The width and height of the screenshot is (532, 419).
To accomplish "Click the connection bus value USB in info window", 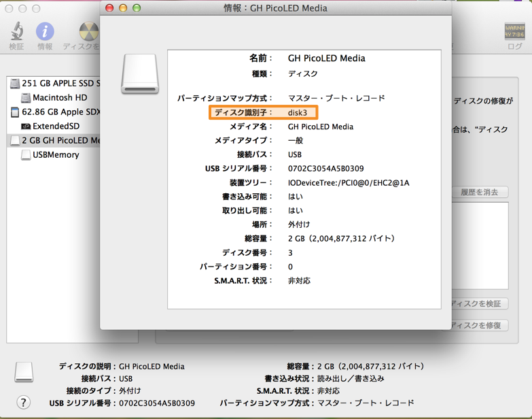I will click(294, 154).
